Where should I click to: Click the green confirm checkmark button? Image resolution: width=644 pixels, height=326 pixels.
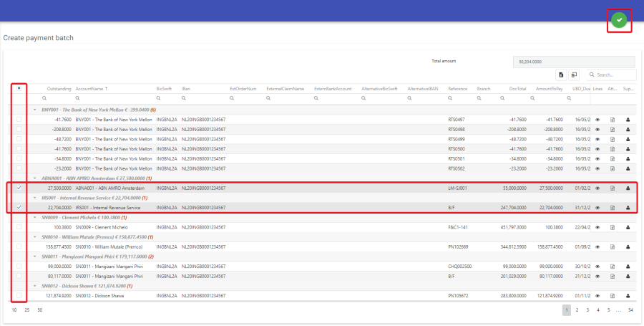[619, 20]
